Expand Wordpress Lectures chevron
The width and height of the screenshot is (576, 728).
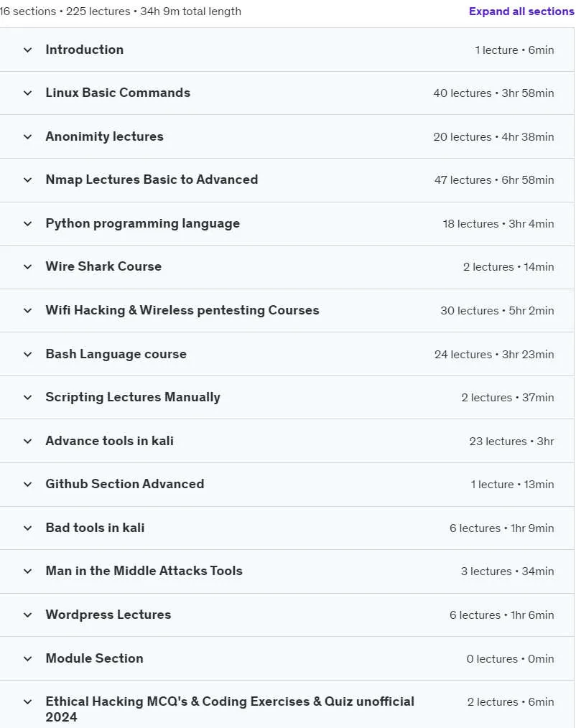click(x=28, y=615)
